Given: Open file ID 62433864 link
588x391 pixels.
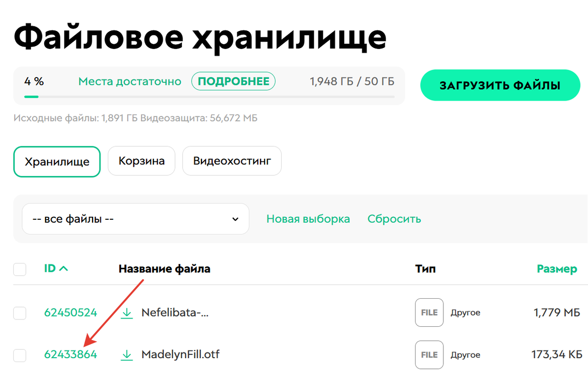Looking at the screenshot, I should pyautogui.click(x=71, y=354).
